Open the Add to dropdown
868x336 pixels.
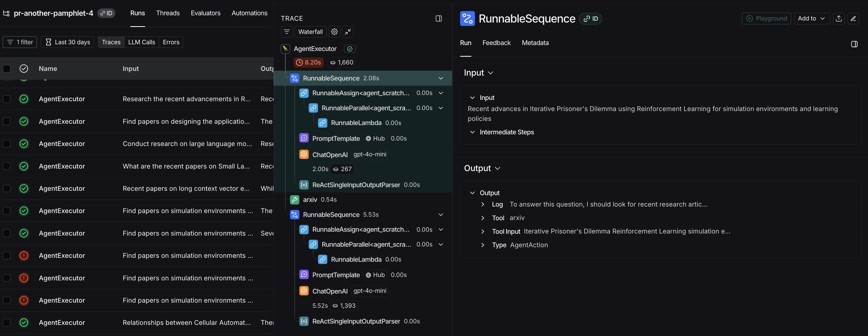coord(811,19)
